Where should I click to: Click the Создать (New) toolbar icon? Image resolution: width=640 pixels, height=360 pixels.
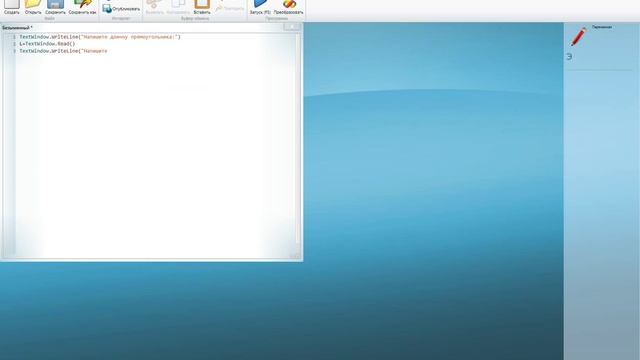(11, 7)
